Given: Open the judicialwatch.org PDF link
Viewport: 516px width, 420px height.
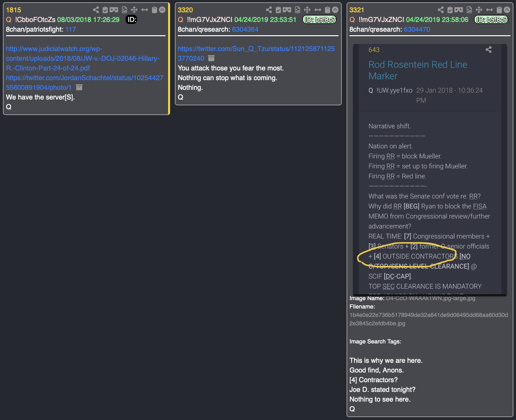Looking at the screenshot, I should click(82, 58).
